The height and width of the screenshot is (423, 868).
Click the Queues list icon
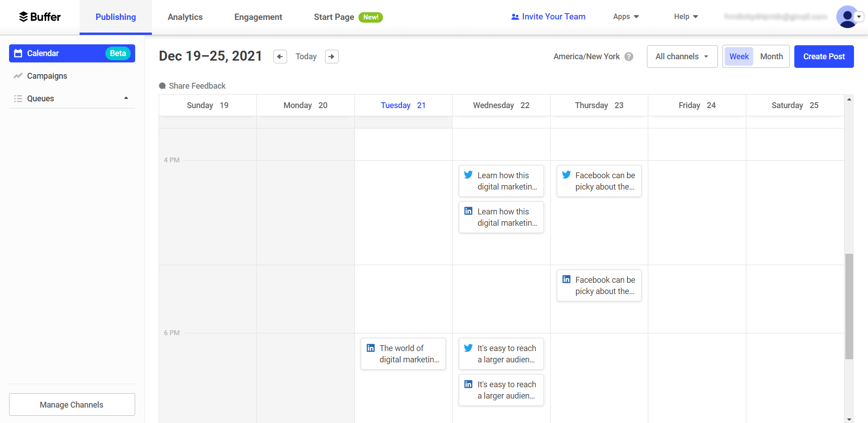point(18,99)
